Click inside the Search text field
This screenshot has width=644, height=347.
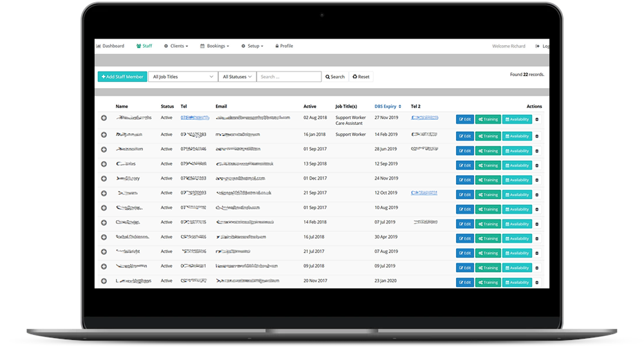[x=289, y=77]
